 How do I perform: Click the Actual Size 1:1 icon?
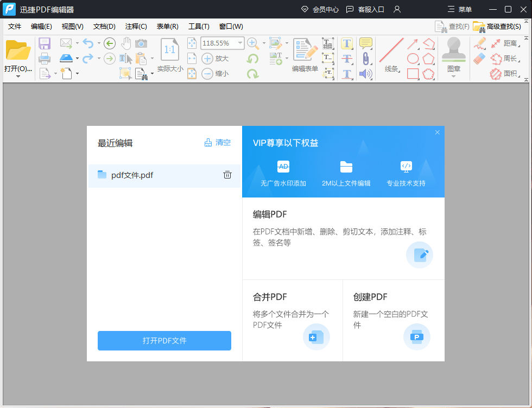tap(169, 50)
